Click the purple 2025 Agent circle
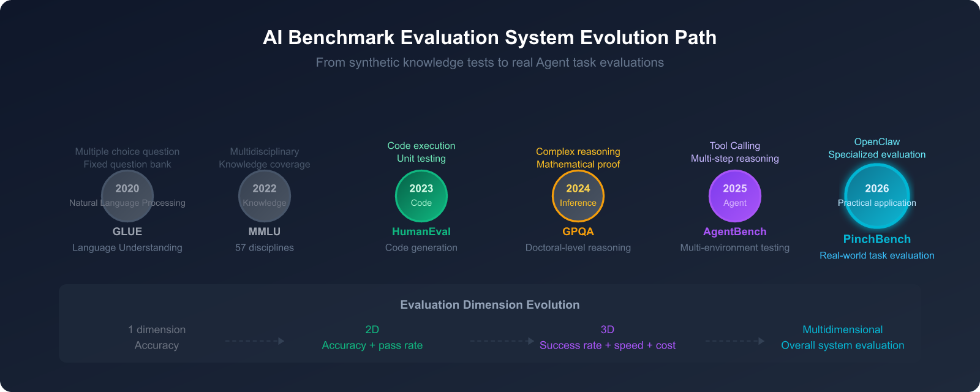This screenshot has width=980, height=392. click(735, 196)
